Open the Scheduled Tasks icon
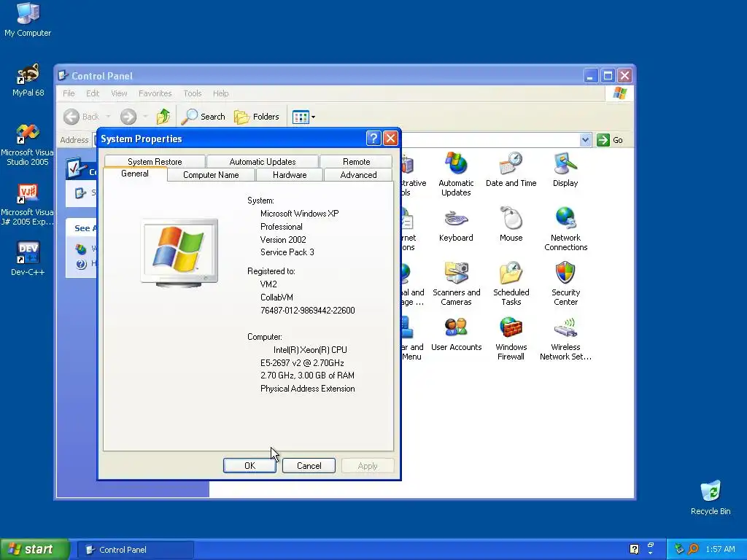 point(511,284)
